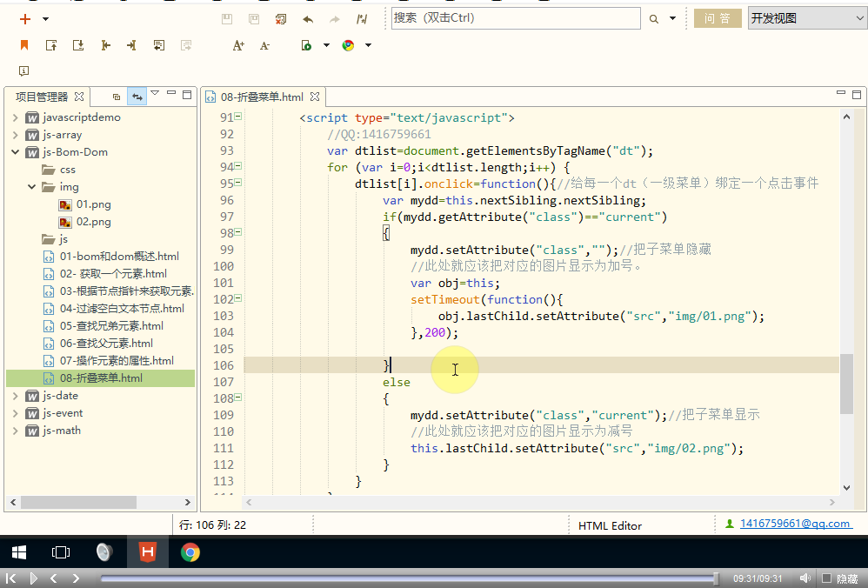The image size is (868, 588).
Task: Increase font size with A+ icon
Action: (238, 45)
